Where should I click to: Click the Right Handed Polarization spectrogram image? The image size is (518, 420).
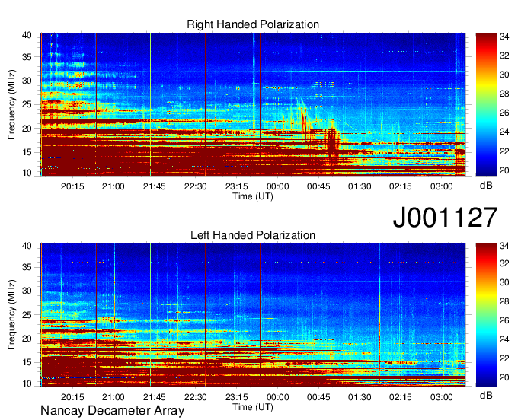pos(253,104)
